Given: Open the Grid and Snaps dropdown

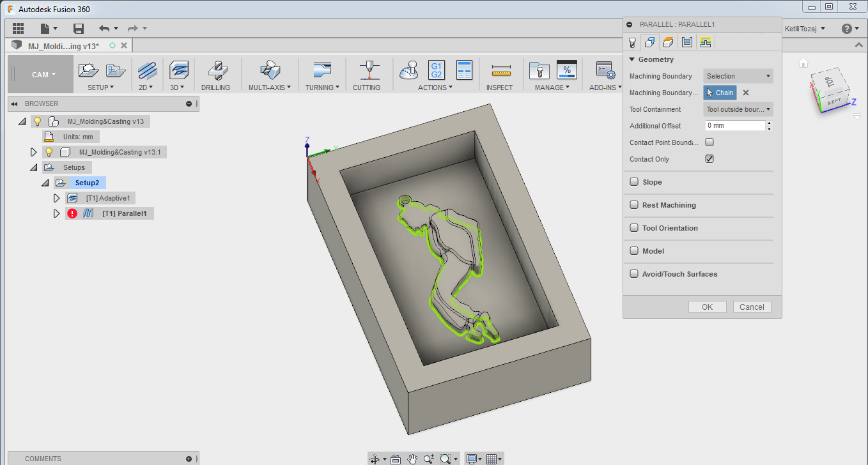Looking at the screenshot, I should 493,459.
